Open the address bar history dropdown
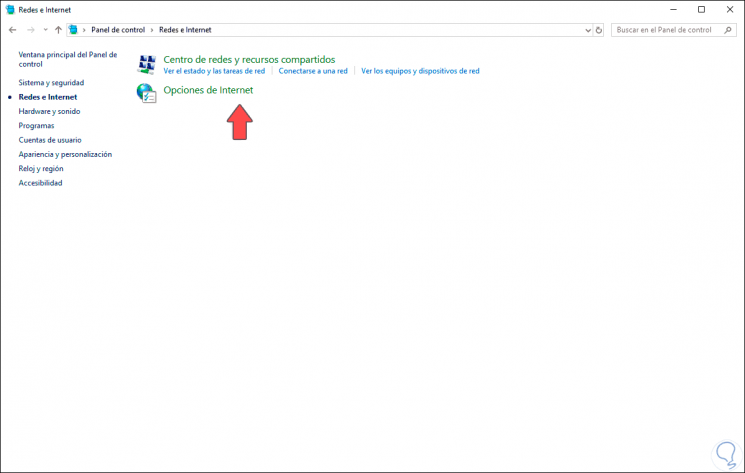The height and width of the screenshot is (473, 745). tap(588, 30)
